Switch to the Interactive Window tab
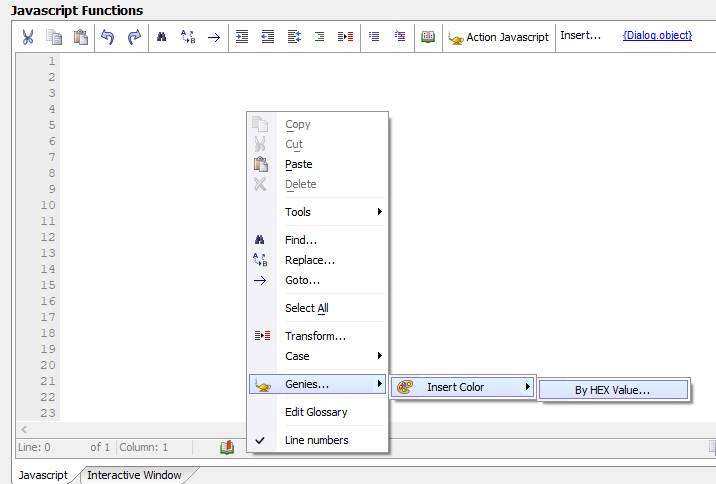The image size is (716, 484). [x=134, y=475]
